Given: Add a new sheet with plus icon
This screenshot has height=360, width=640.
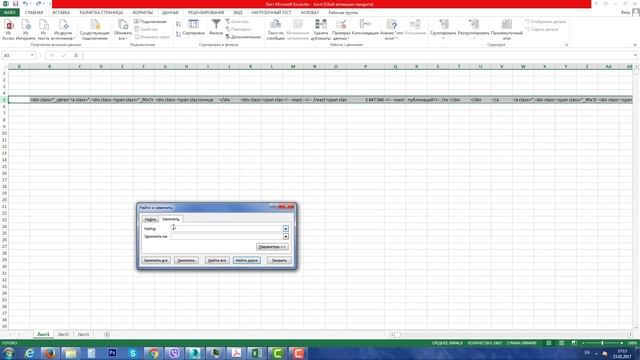Looking at the screenshot, I should (x=107, y=334).
